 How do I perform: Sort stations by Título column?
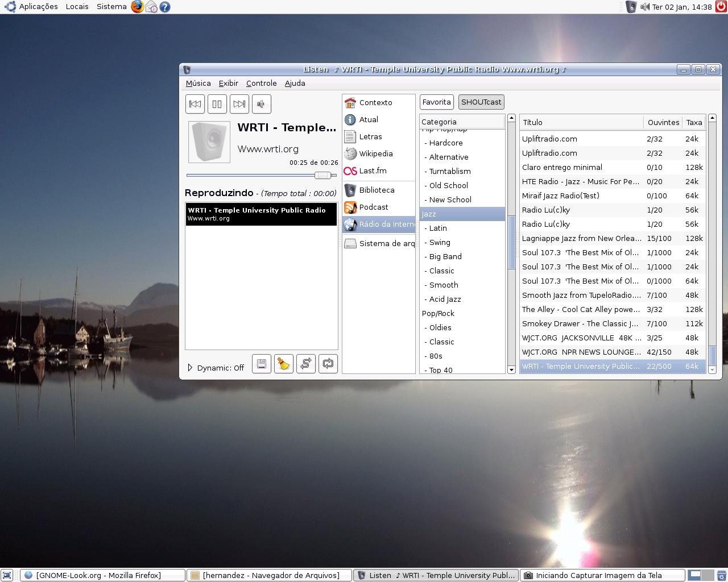click(x=581, y=122)
